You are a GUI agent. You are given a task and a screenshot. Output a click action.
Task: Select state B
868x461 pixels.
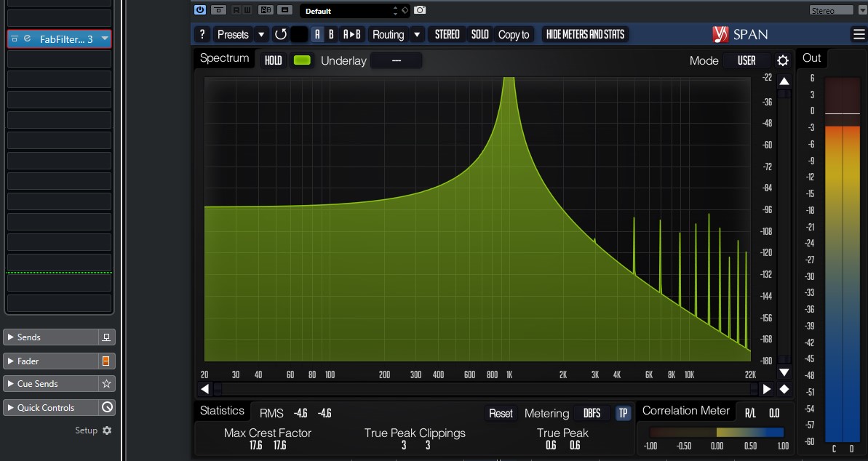(x=331, y=34)
